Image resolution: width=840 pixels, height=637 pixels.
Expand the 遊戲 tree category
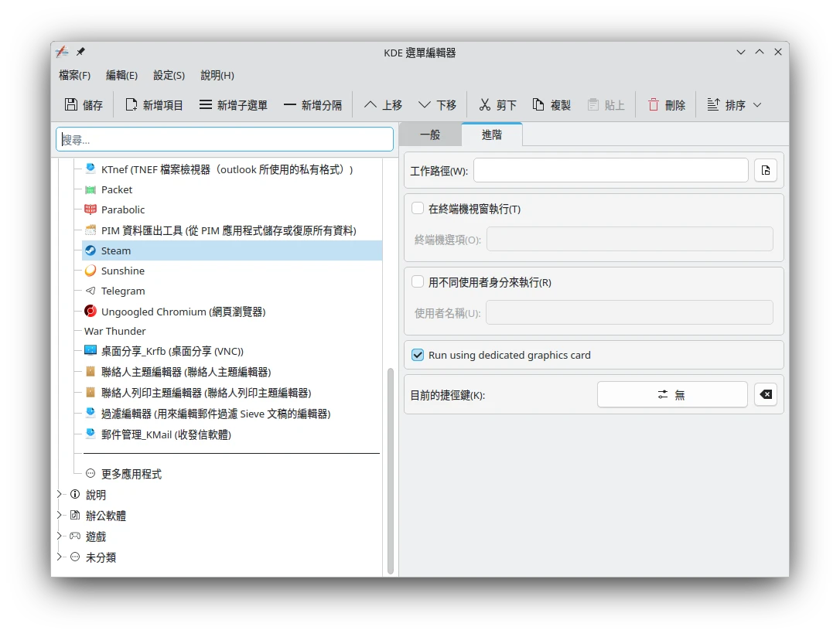[x=60, y=537]
